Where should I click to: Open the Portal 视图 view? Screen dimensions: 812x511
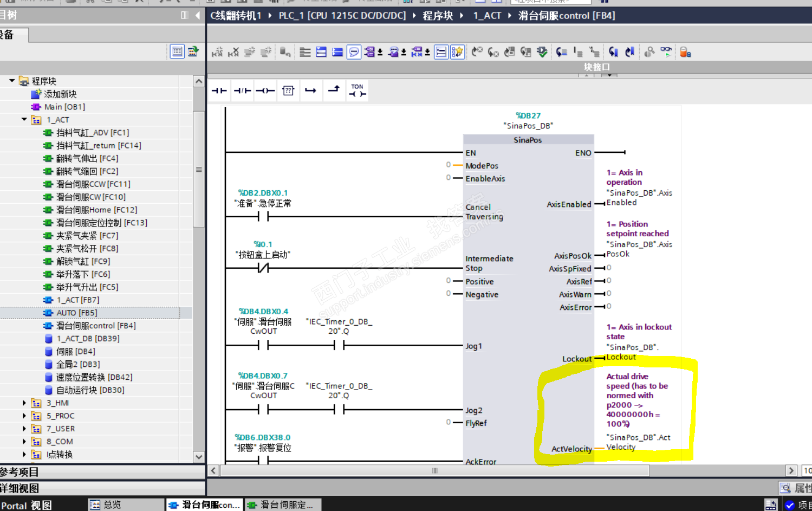pyautogui.click(x=26, y=505)
